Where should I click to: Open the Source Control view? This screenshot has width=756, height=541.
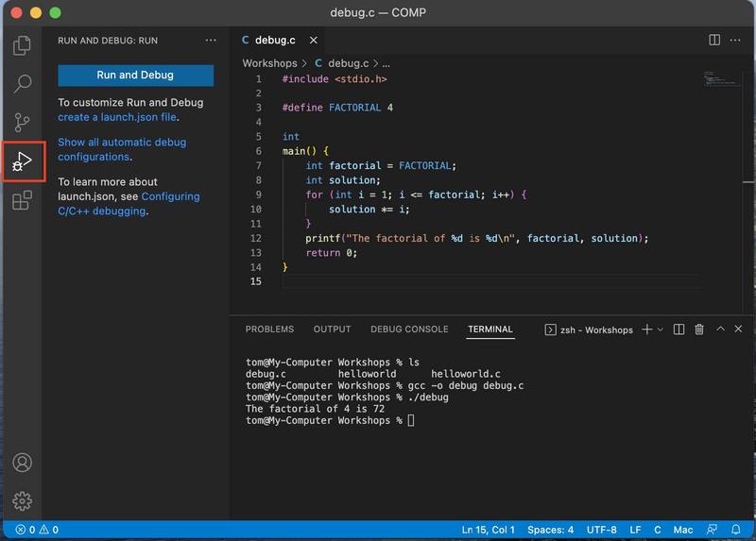(x=22, y=123)
